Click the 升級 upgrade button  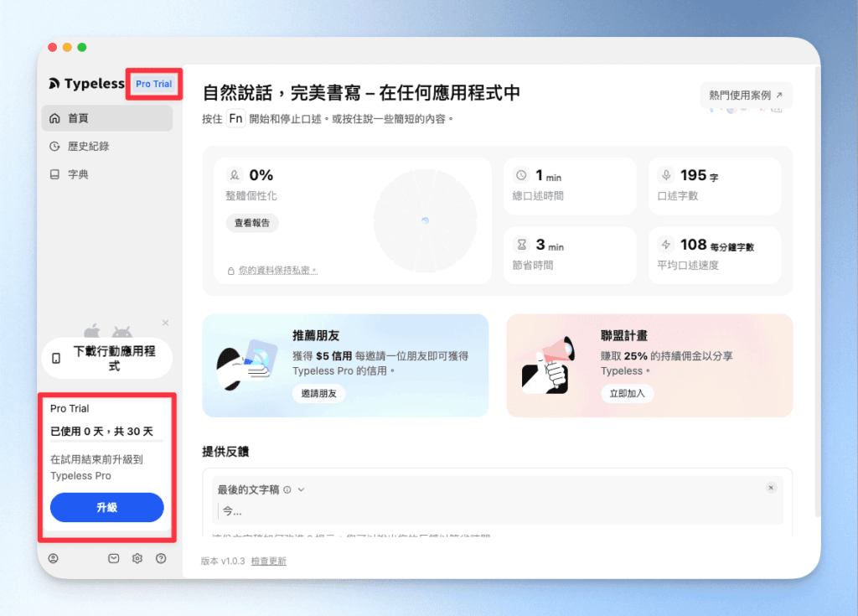106,507
